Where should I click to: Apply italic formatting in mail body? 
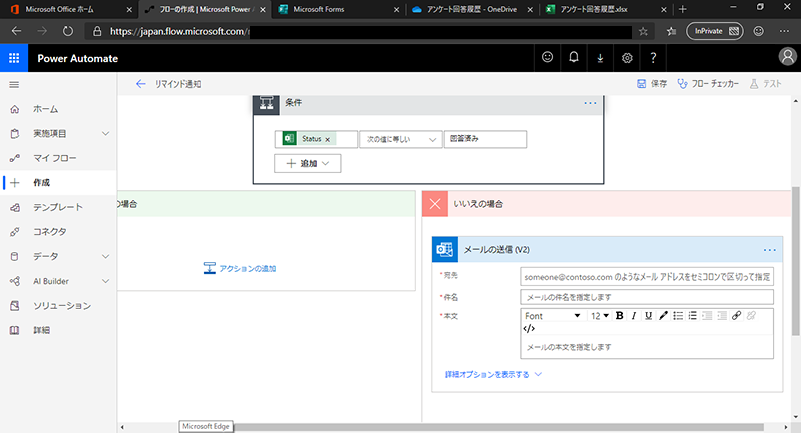634,316
